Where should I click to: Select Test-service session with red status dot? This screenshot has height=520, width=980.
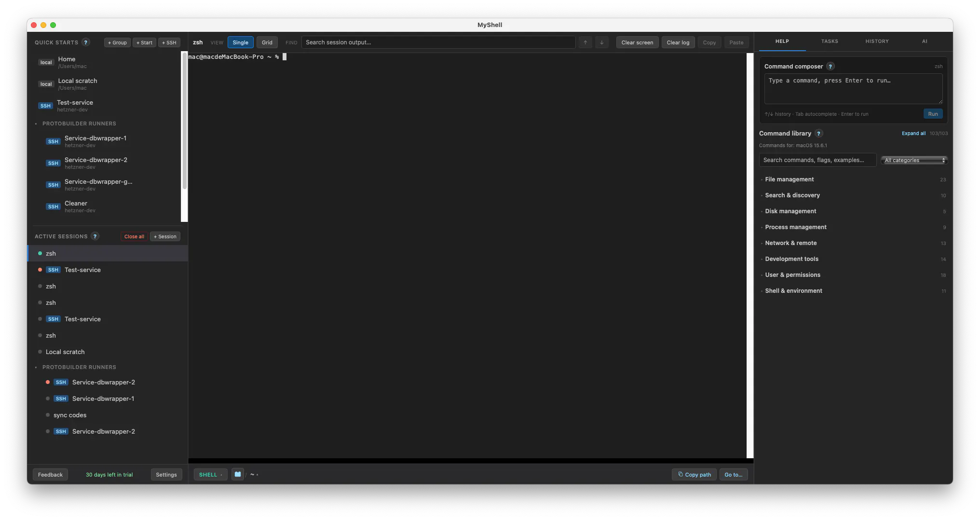coord(108,270)
